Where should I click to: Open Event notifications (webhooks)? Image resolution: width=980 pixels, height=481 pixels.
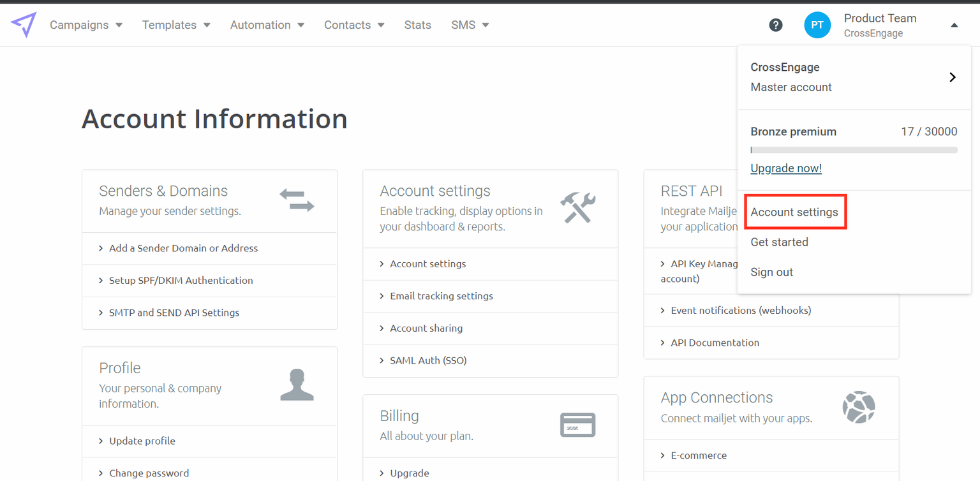tap(741, 310)
